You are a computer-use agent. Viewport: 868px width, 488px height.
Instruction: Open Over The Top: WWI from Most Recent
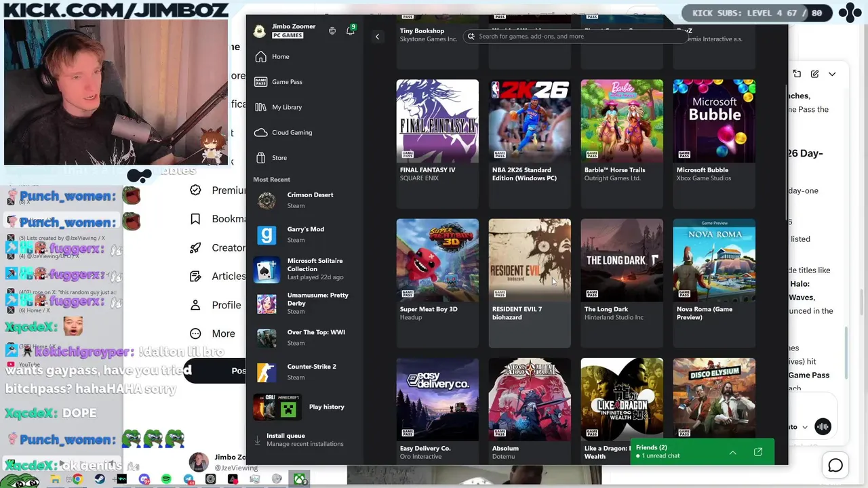pyautogui.click(x=304, y=338)
